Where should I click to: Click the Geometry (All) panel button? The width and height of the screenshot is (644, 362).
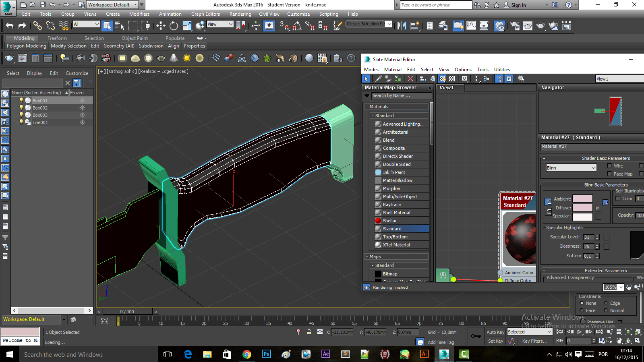point(119,46)
